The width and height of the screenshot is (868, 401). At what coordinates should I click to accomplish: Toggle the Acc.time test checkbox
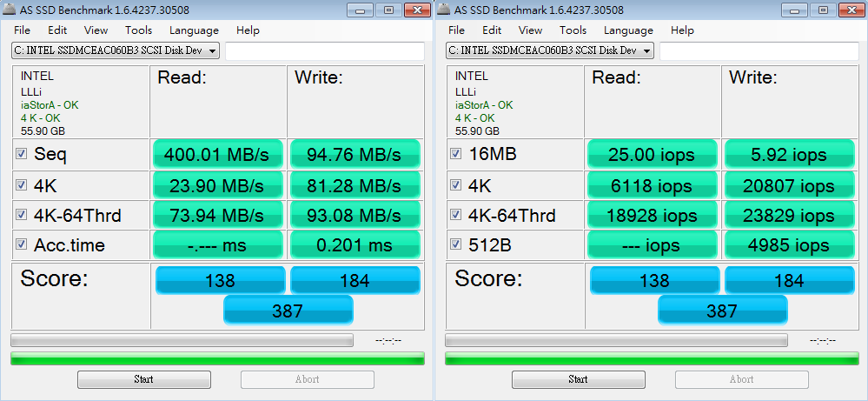coord(22,244)
